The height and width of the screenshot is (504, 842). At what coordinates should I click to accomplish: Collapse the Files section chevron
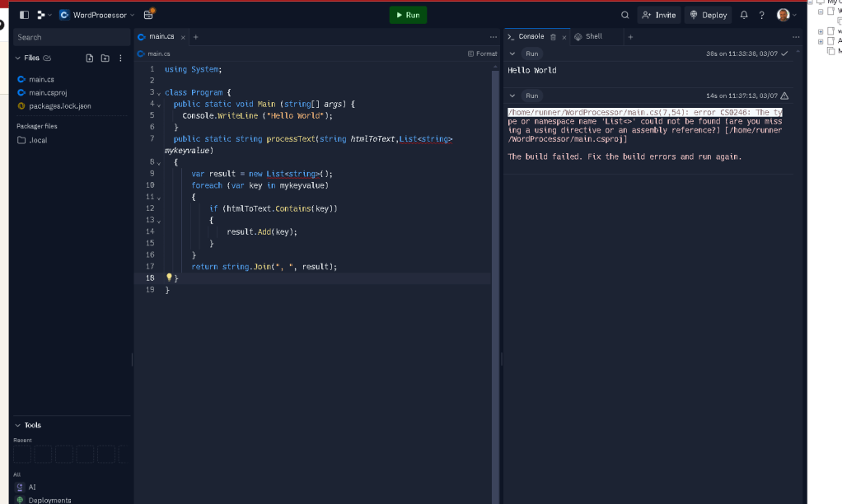pyautogui.click(x=18, y=58)
